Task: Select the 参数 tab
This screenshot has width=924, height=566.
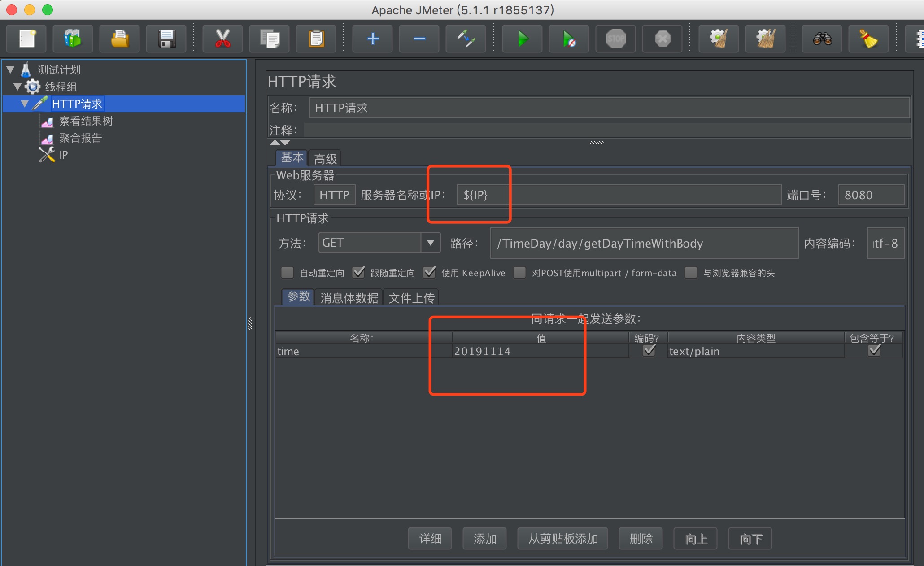Action: [298, 296]
